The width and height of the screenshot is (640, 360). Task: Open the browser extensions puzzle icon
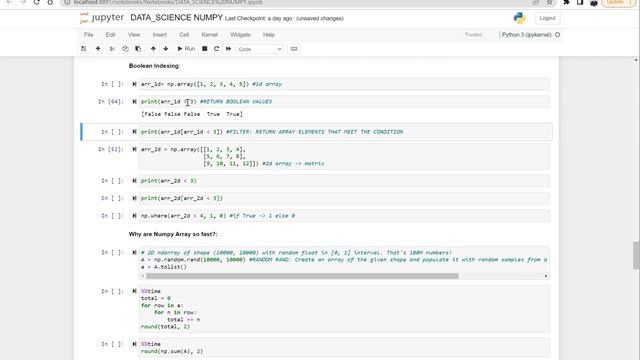[567, 2]
